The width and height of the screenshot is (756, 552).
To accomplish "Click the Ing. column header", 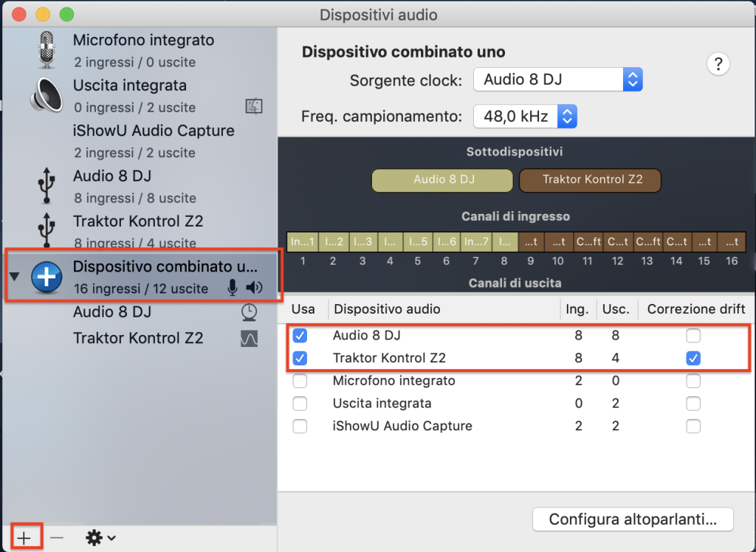I will click(577, 309).
